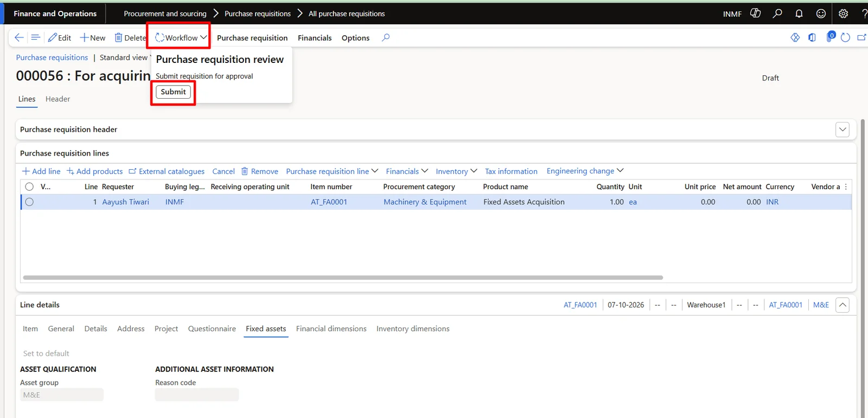Expand the Purchase requisition header section
This screenshot has width=868, height=418.
(843, 130)
